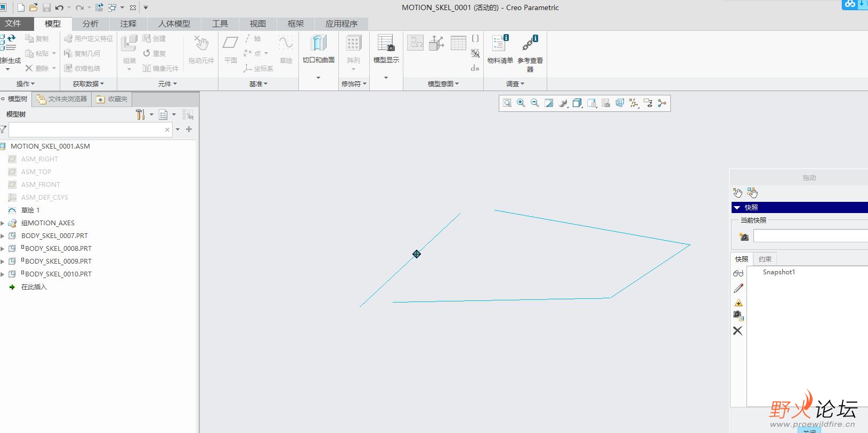Image resolution: width=868 pixels, height=433 pixels.
Task: Open the 操作 group dropdown
Action: pos(25,84)
